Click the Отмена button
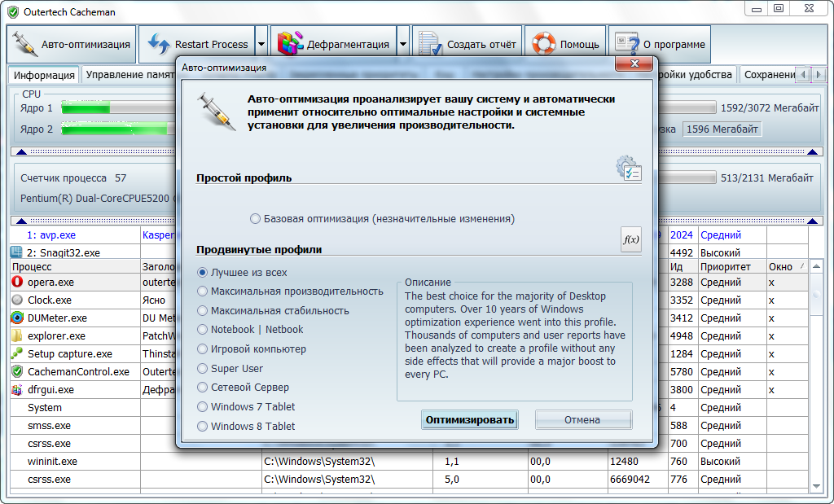 582,420
